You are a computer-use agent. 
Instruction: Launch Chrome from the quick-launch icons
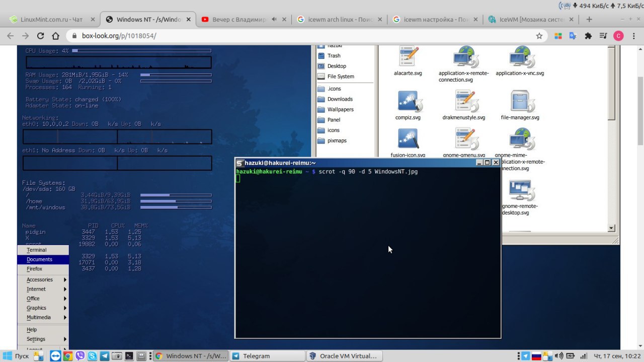tap(67, 356)
